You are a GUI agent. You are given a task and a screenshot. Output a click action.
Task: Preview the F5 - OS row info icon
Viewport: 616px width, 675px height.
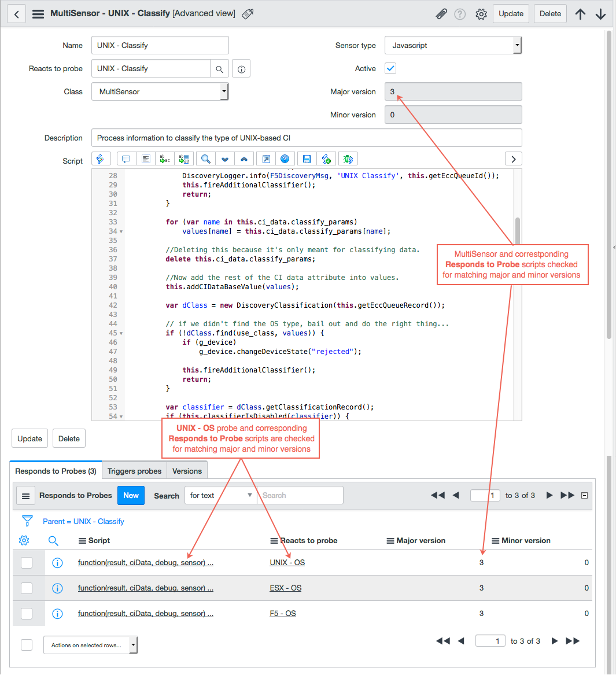pos(57,614)
